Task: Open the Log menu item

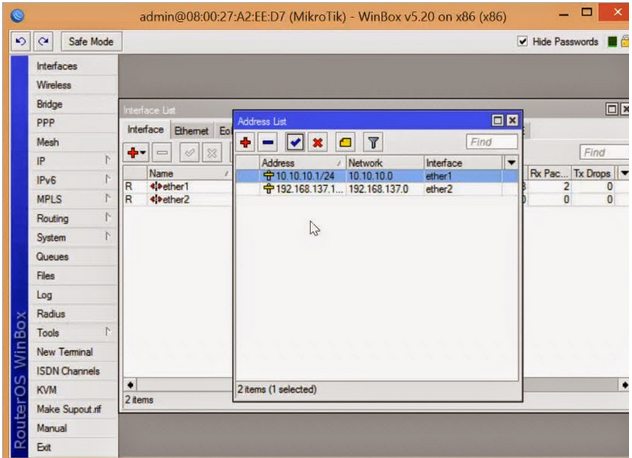Action: pyautogui.click(x=73, y=295)
